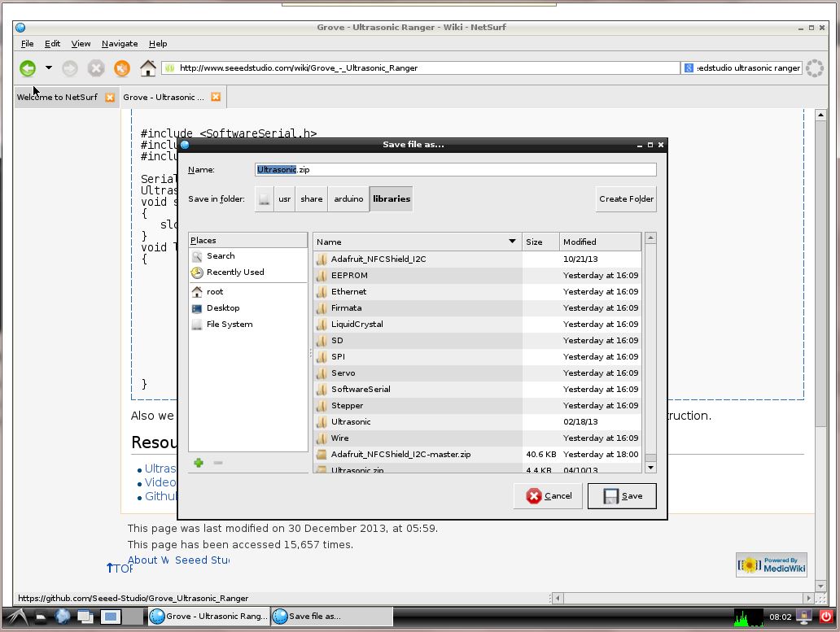Click the red shutdown power icon

point(826,617)
